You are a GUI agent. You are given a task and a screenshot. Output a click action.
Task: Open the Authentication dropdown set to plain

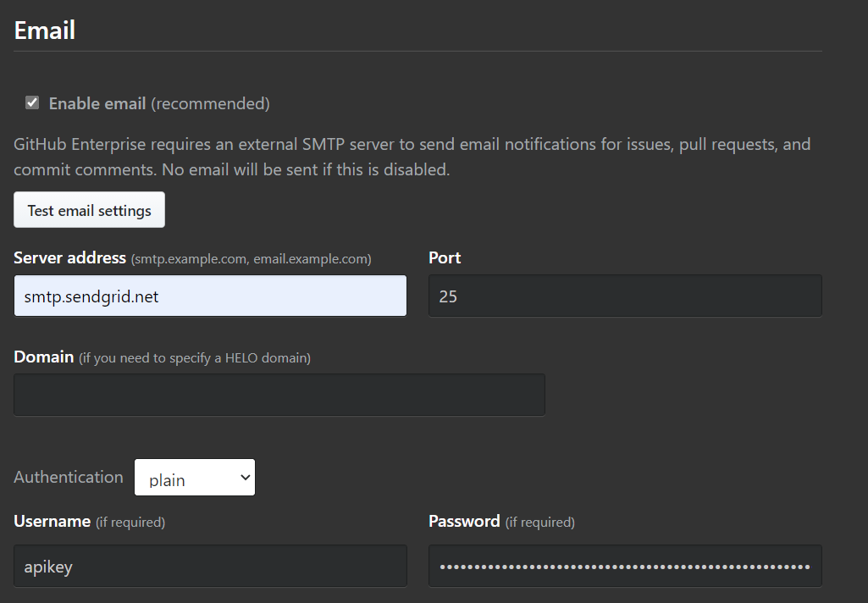click(x=195, y=478)
